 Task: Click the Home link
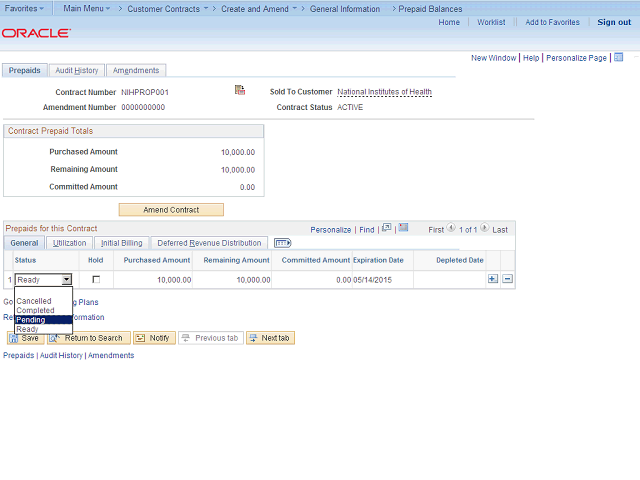click(449, 22)
